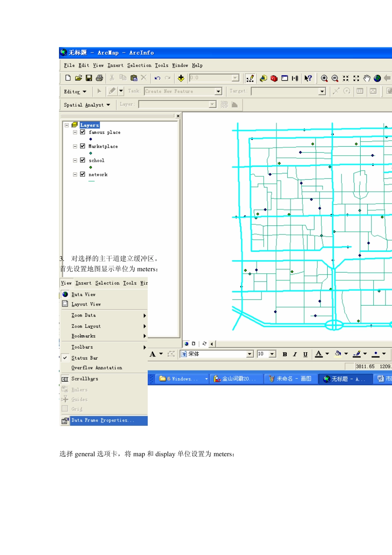Open the font name dropdown showing 宋体

coord(250,354)
